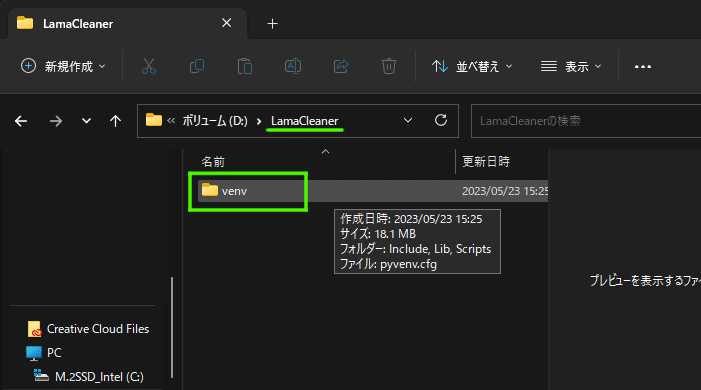Expand the chevron after ボリューム (D:)
The image size is (701, 390).
259,121
